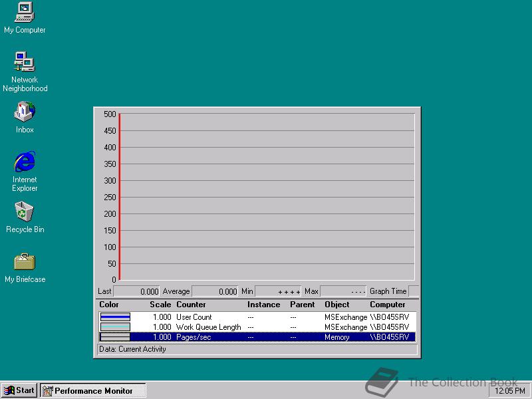532x399 pixels.
Task: Click the Pages/sec color swatch
Action: (115, 337)
